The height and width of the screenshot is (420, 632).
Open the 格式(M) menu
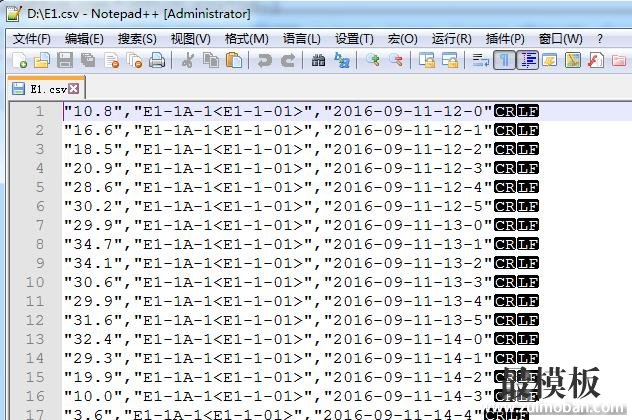tap(247, 39)
